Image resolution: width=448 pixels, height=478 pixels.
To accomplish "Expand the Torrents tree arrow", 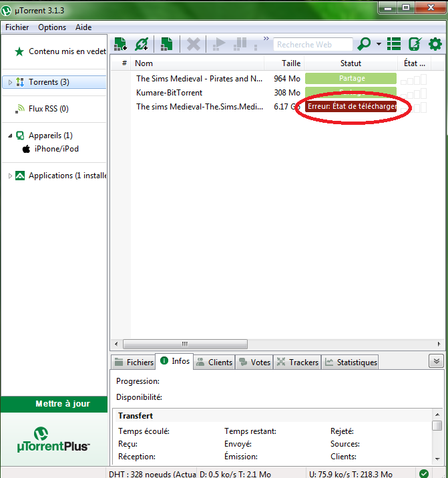I will tap(10, 82).
